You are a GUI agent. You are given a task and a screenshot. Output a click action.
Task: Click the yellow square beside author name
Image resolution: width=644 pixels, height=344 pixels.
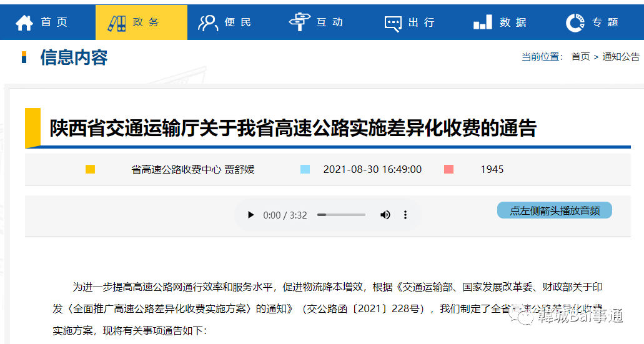[91, 169]
